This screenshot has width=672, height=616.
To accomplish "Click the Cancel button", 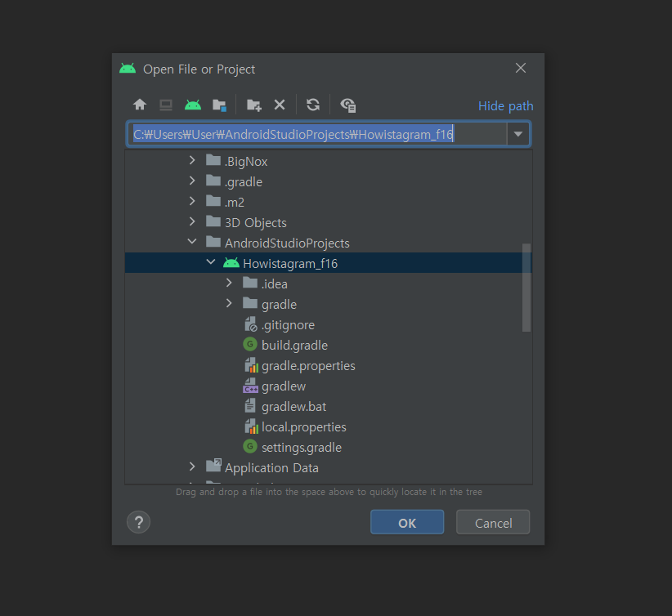I will click(493, 522).
